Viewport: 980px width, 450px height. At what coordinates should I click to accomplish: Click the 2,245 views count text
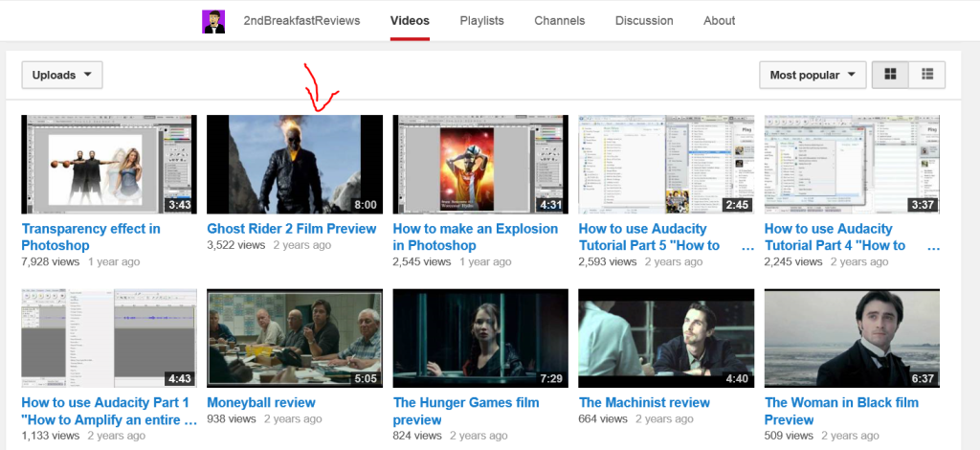click(793, 262)
